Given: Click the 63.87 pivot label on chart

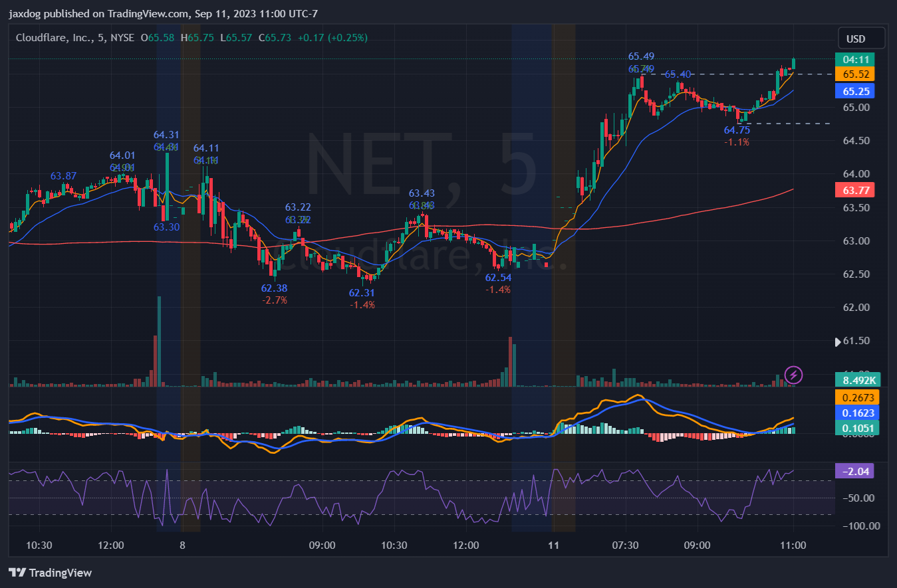Looking at the screenshot, I should coord(63,176).
